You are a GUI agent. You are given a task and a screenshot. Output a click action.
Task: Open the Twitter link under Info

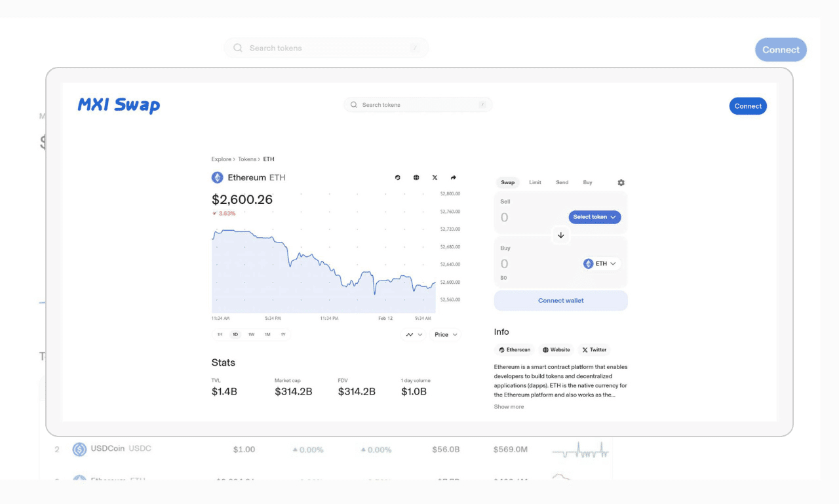tap(595, 350)
